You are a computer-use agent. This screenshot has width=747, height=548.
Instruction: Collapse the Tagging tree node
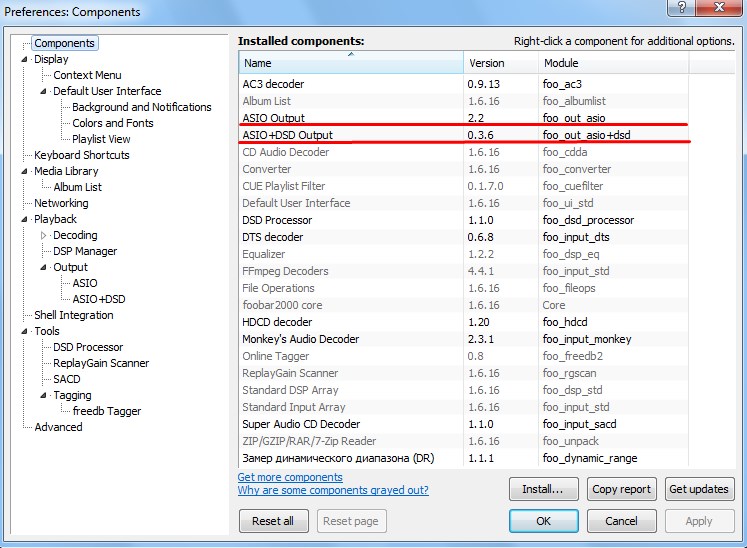click(43, 396)
